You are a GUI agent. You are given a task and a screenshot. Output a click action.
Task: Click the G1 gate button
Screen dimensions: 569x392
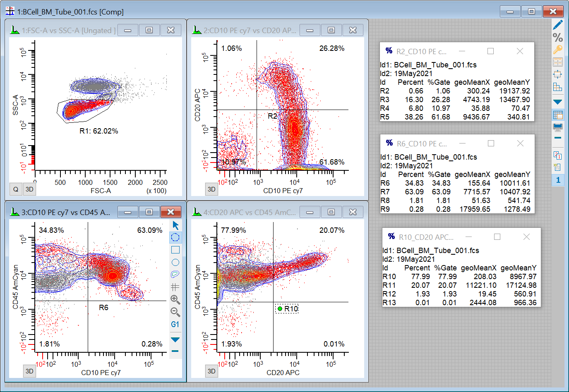[x=175, y=325]
